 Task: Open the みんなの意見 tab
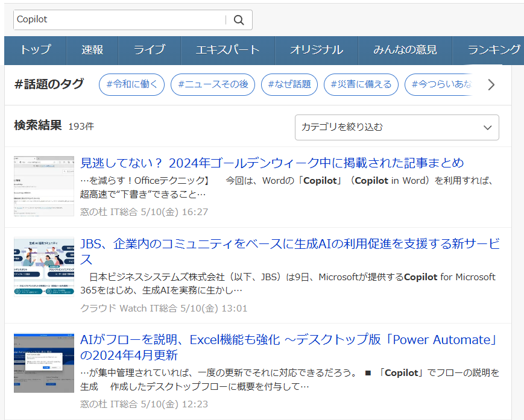(405, 50)
